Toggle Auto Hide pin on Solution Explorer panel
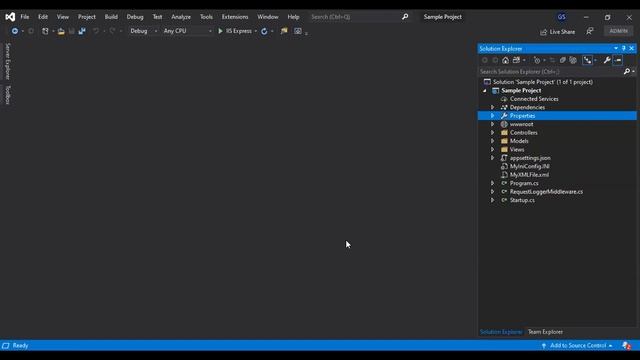Image resolution: width=640 pixels, height=360 pixels. [624, 48]
